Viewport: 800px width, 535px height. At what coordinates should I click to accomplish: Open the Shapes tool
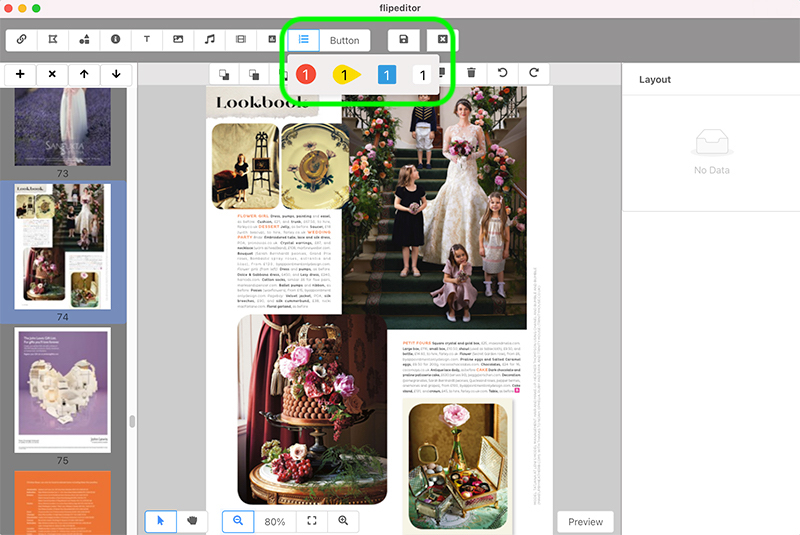pos(84,40)
